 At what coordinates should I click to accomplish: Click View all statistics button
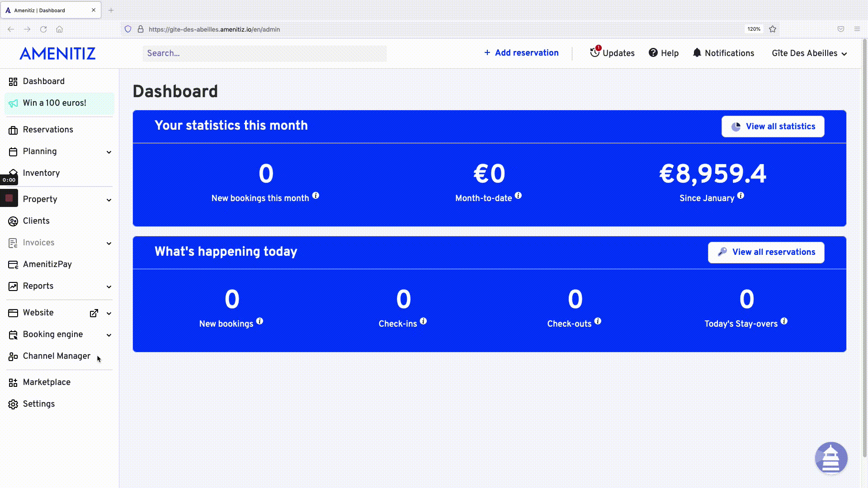[x=773, y=127]
